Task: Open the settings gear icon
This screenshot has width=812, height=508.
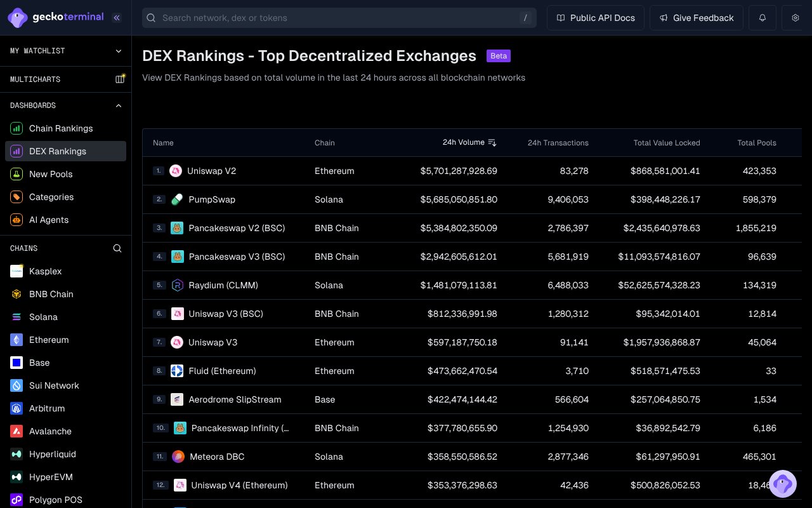Action: pos(796,18)
